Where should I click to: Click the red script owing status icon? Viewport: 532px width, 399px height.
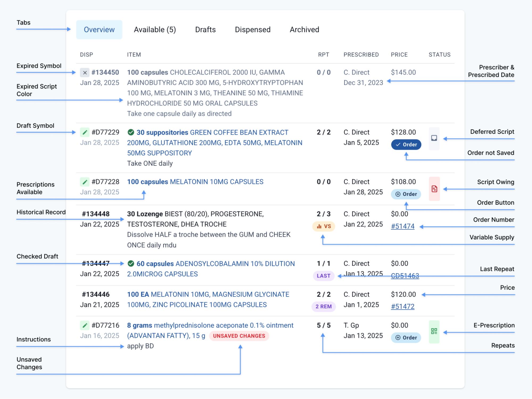coord(434,189)
